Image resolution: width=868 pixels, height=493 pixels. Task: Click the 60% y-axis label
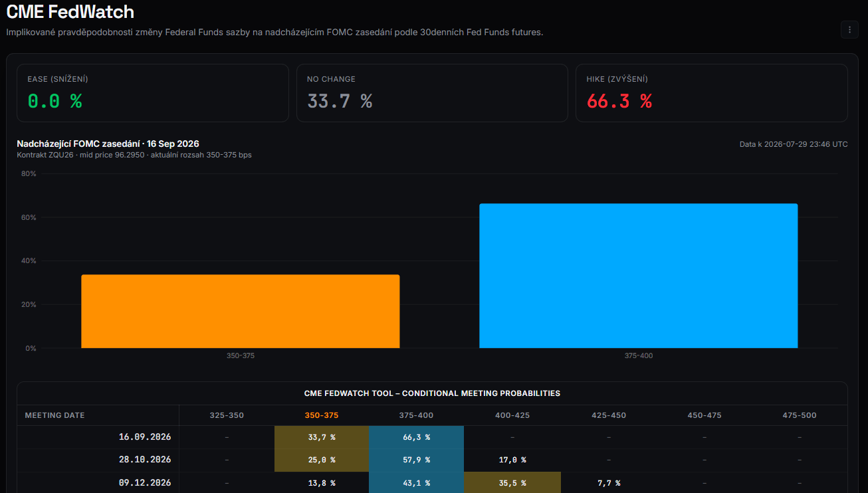point(29,217)
